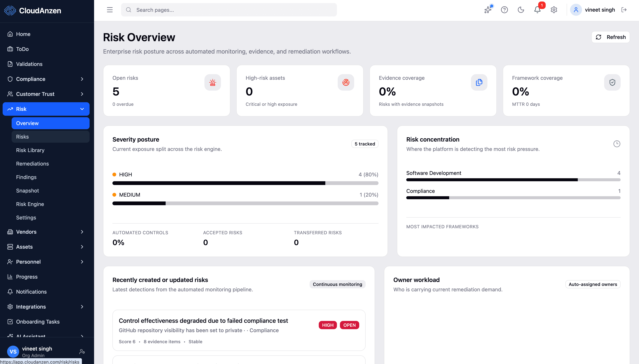Click the Framework coverage shield icon
This screenshot has height=364, width=639.
click(x=612, y=82)
